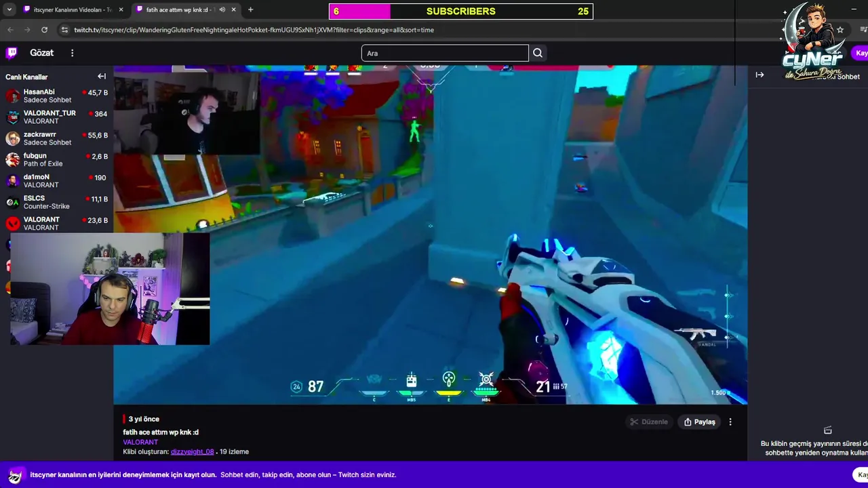
Task: Open da1moN channel in sidebar
Action: pos(56,181)
